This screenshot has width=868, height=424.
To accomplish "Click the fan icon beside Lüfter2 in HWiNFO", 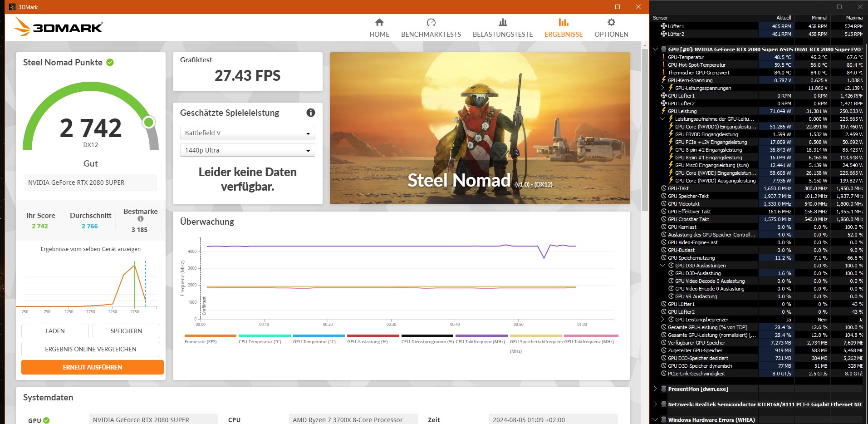I will 663,34.
